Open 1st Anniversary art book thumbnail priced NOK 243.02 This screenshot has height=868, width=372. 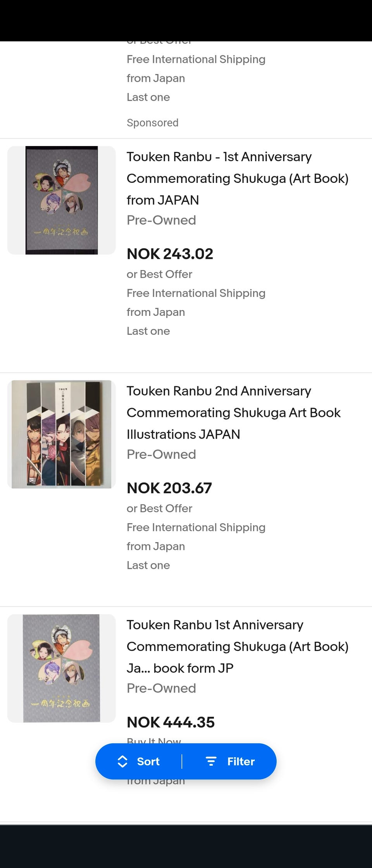62,200
